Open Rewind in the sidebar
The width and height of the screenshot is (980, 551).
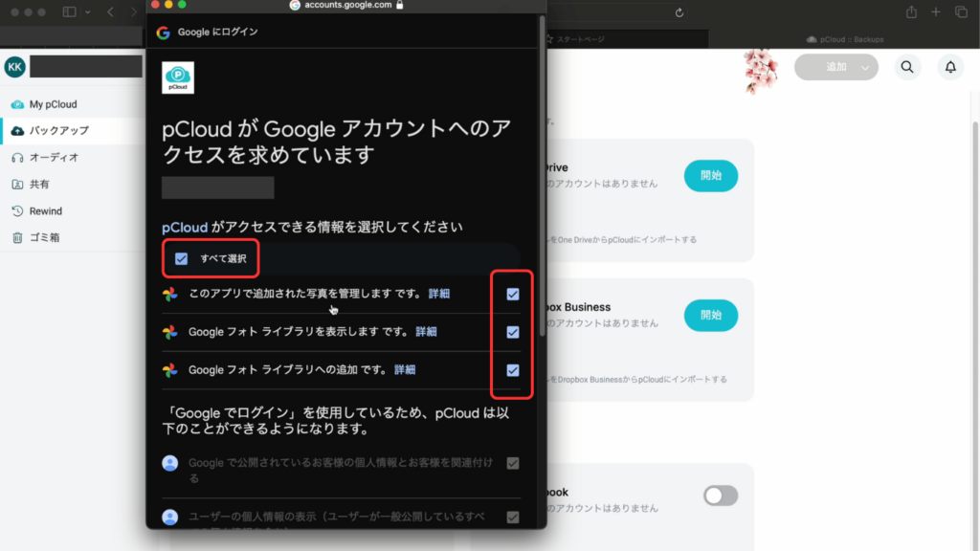point(46,211)
